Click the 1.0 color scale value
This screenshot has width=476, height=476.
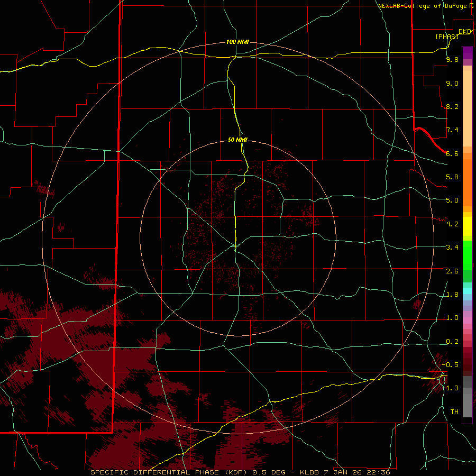coord(452,318)
